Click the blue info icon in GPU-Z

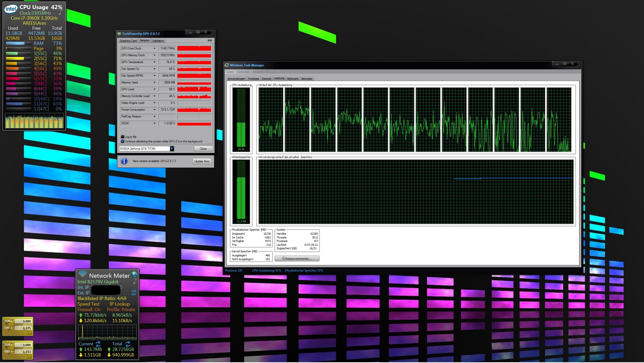point(124,161)
